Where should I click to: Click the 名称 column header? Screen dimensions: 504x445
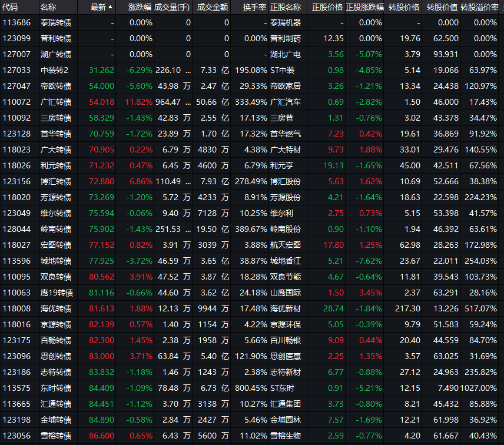[x=48, y=7]
